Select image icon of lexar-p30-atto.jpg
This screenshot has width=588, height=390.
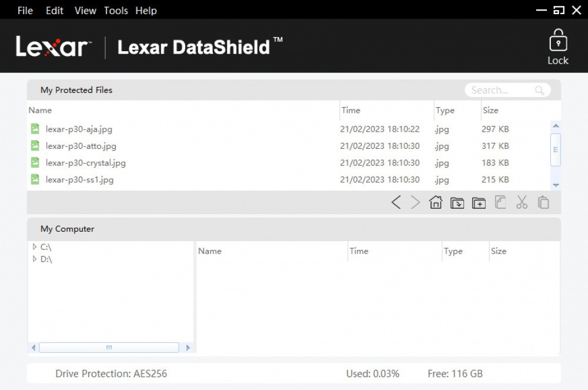[x=35, y=145]
